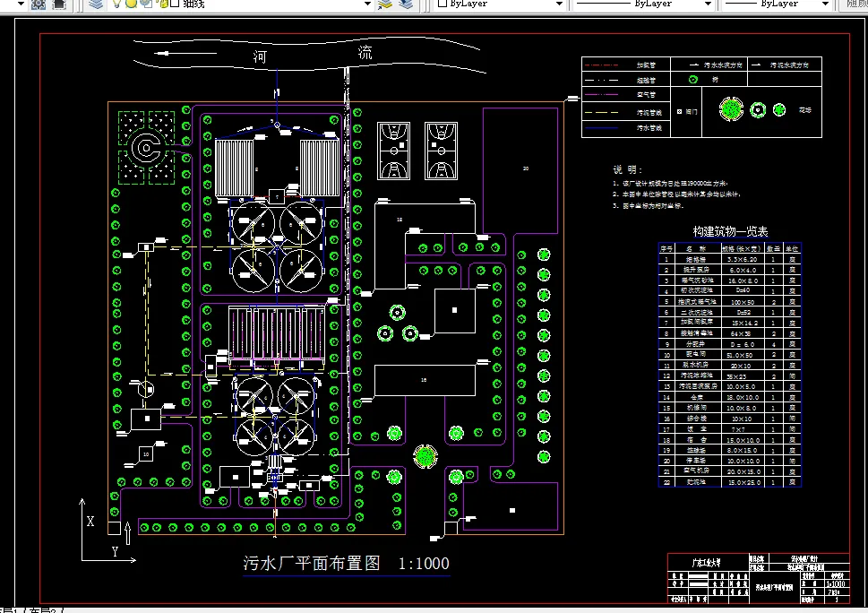Click the 污水管线 legend label
868x613 pixels.
(x=649, y=128)
